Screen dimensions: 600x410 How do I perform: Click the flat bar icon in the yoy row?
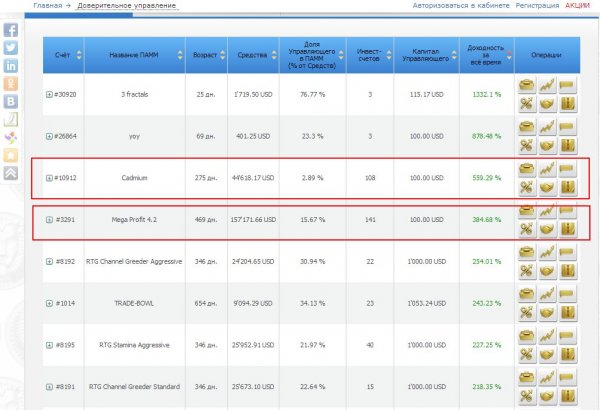coord(568,126)
